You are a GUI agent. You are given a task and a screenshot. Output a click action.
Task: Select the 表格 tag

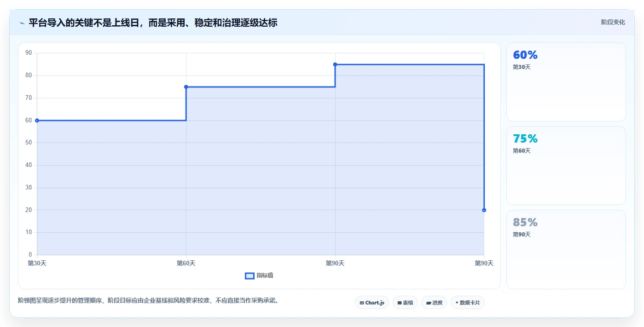(x=405, y=303)
